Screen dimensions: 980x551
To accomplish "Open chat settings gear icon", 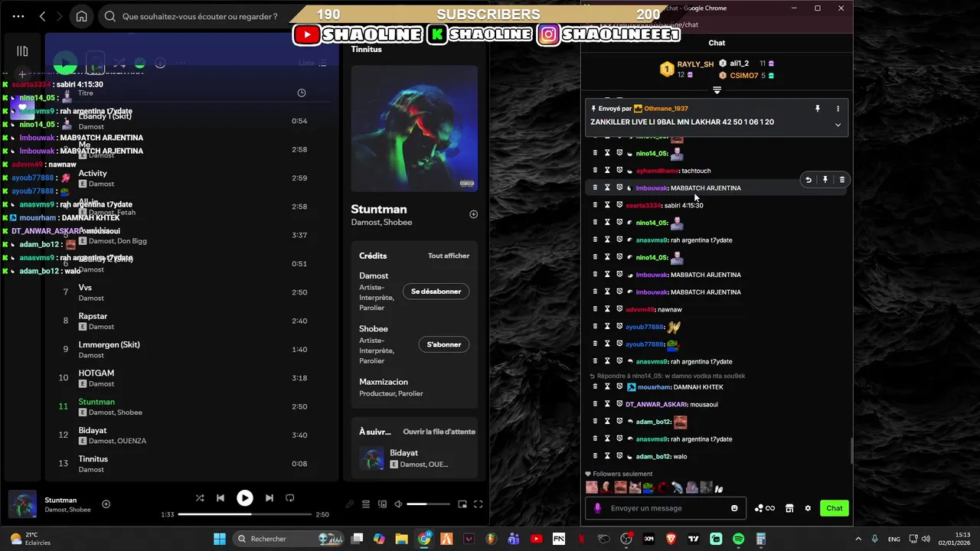I will pos(807,508).
